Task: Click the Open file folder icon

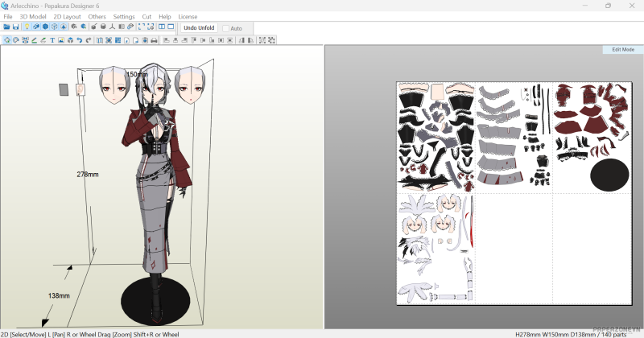Action: point(6,27)
